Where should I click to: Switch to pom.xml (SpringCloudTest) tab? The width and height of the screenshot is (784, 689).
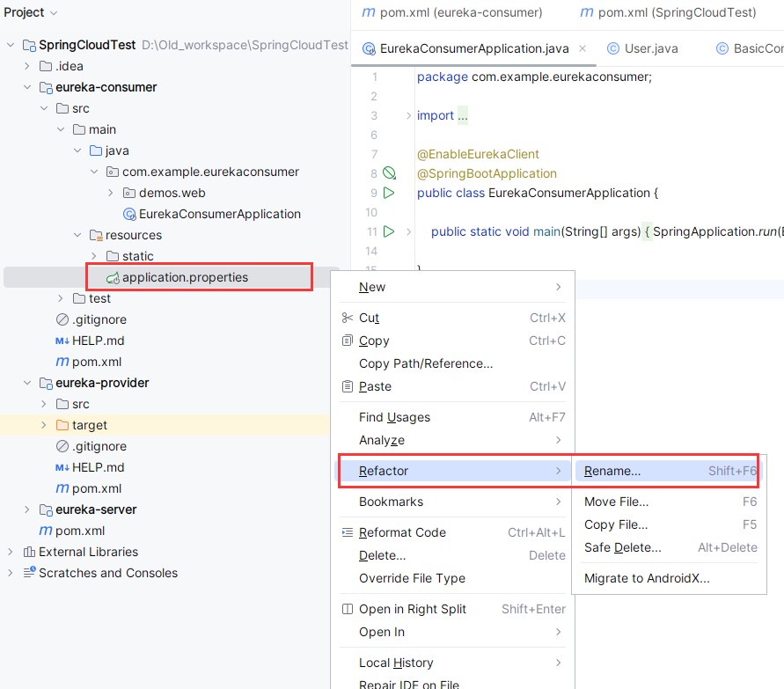click(668, 12)
